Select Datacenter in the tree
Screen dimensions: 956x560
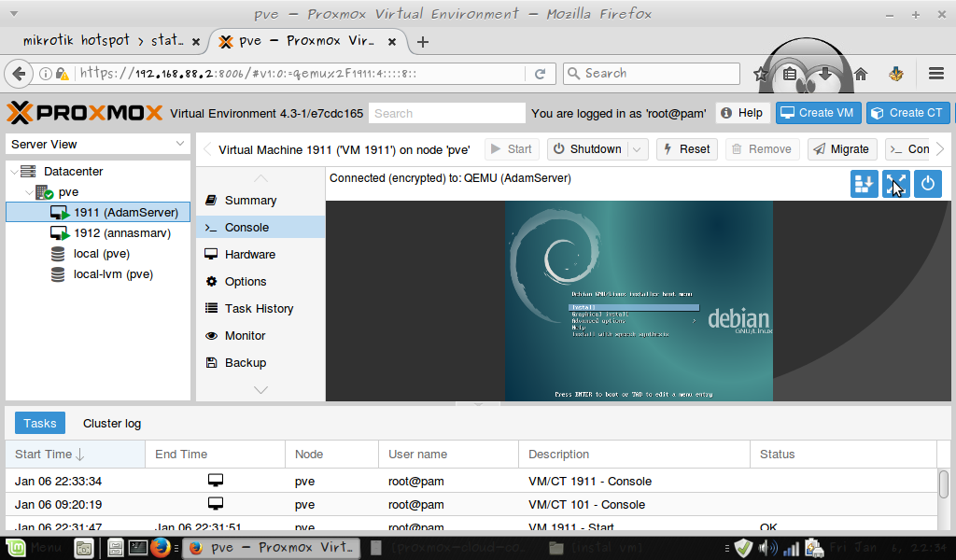(73, 172)
